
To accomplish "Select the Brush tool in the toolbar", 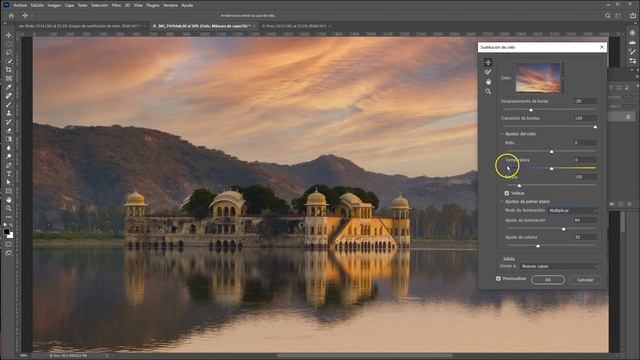I will click(9, 104).
